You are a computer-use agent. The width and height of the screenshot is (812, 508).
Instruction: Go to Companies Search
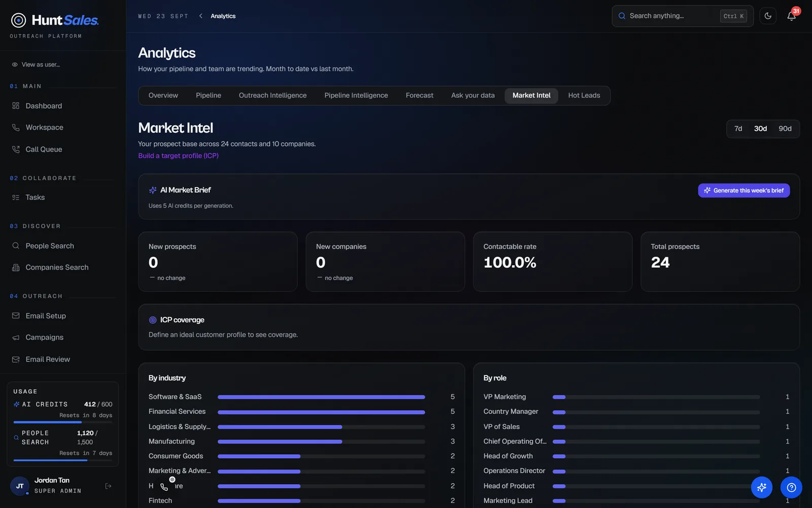click(57, 267)
